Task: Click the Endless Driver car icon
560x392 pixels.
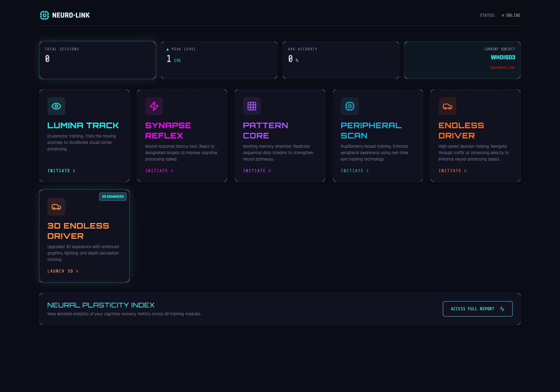Action: pos(447,107)
